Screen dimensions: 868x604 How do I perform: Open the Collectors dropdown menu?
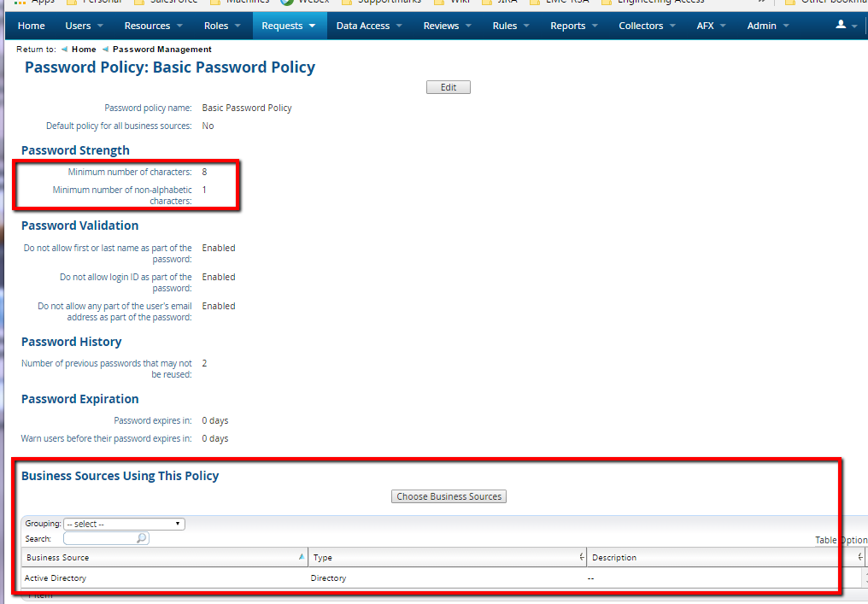click(x=646, y=26)
